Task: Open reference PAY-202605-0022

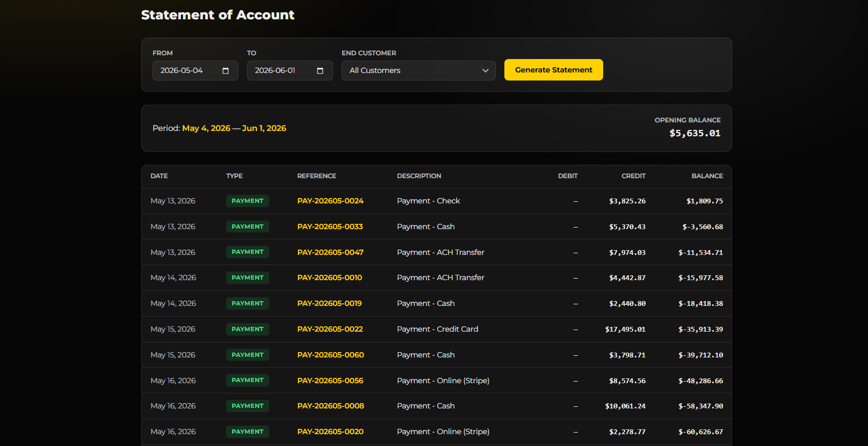Action: (330, 329)
